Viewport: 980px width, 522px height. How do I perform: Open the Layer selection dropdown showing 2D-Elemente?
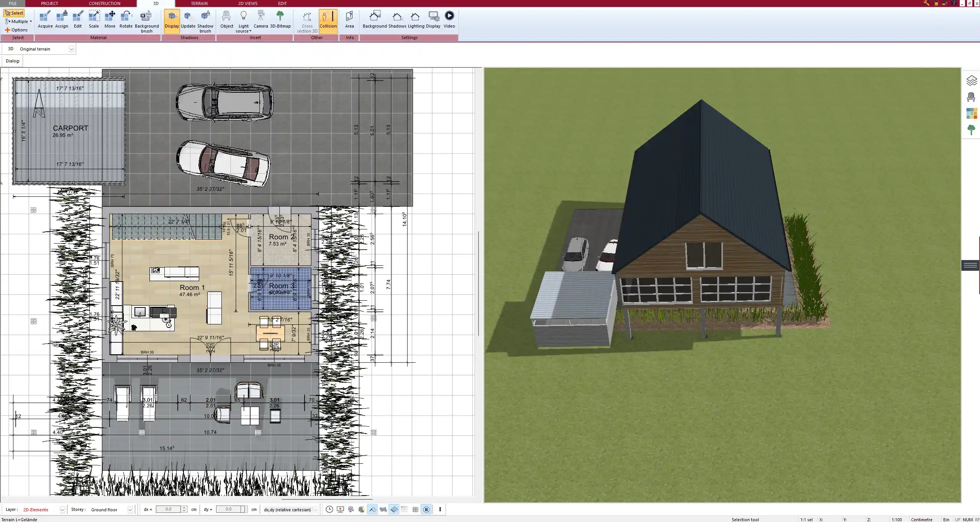tap(62, 509)
